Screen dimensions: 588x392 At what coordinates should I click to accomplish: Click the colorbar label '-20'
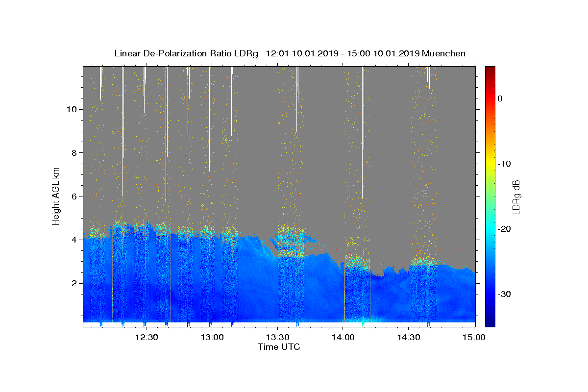click(505, 229)
